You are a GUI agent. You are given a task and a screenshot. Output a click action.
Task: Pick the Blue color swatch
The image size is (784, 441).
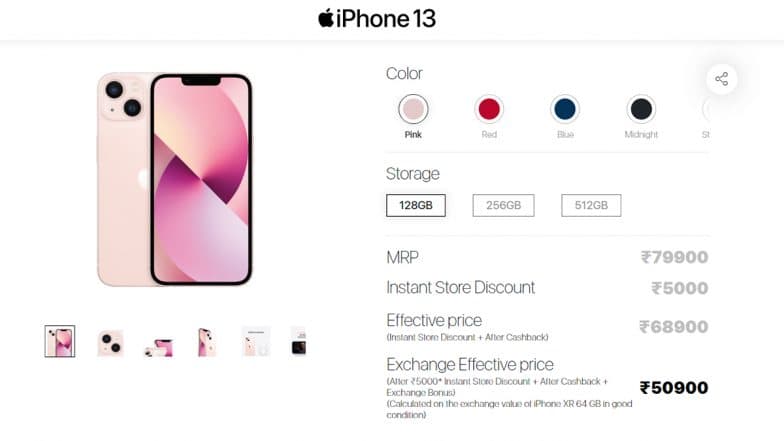565,108
